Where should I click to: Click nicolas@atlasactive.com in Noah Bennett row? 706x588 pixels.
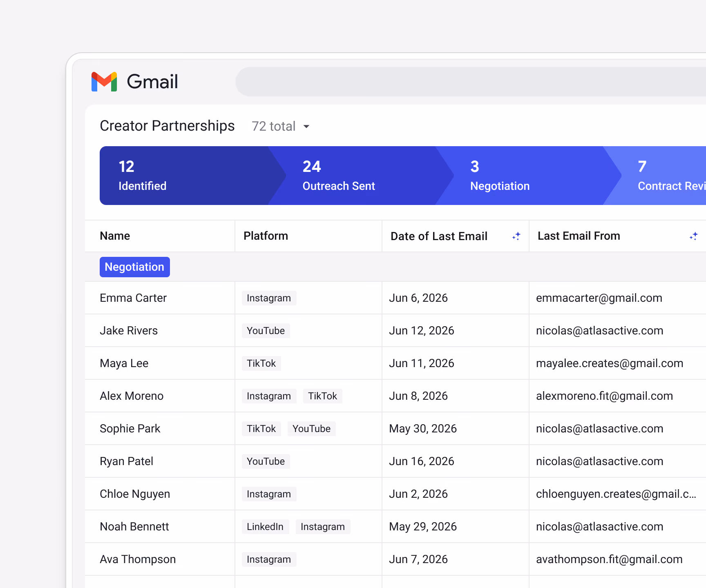point(599,527)
